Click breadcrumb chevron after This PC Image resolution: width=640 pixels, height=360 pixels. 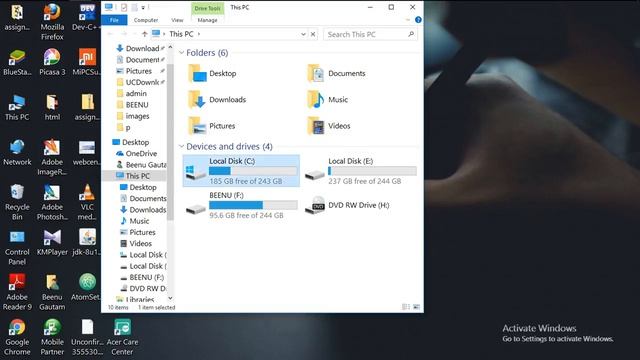[x=199, y=34]
